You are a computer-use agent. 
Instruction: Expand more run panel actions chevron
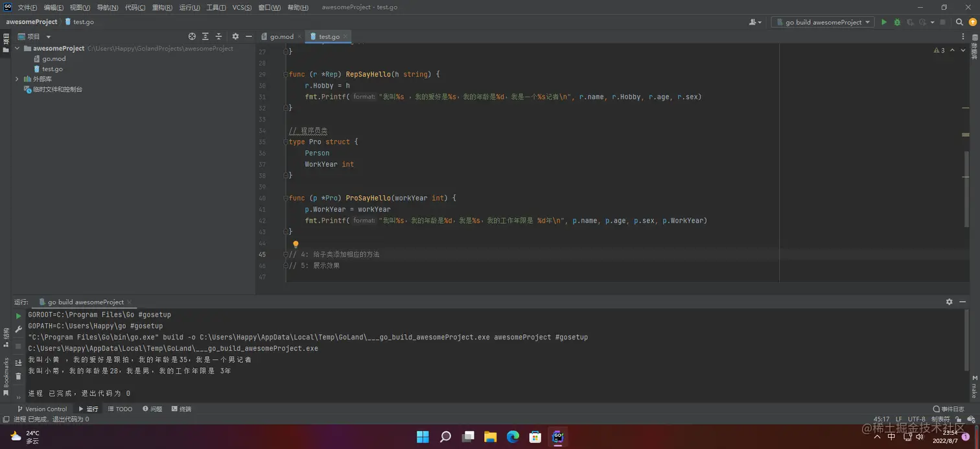(18, 397)
